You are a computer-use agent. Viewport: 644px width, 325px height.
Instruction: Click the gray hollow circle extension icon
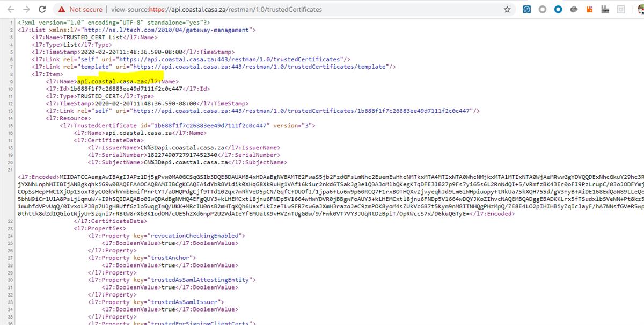[x=542, y=9]
